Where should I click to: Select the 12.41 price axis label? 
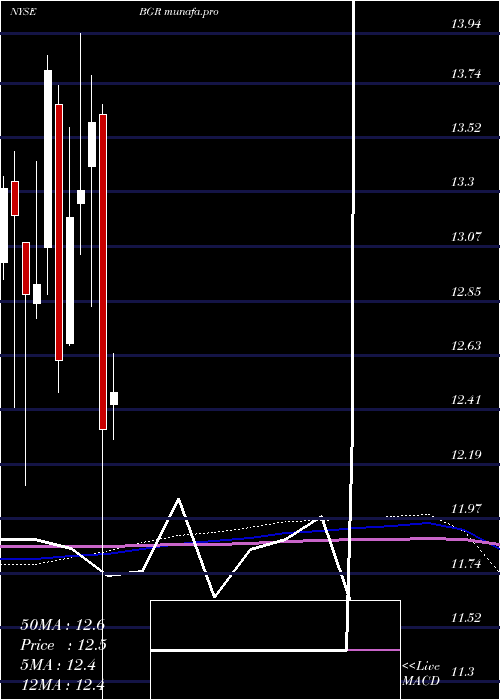click(466, 400)
